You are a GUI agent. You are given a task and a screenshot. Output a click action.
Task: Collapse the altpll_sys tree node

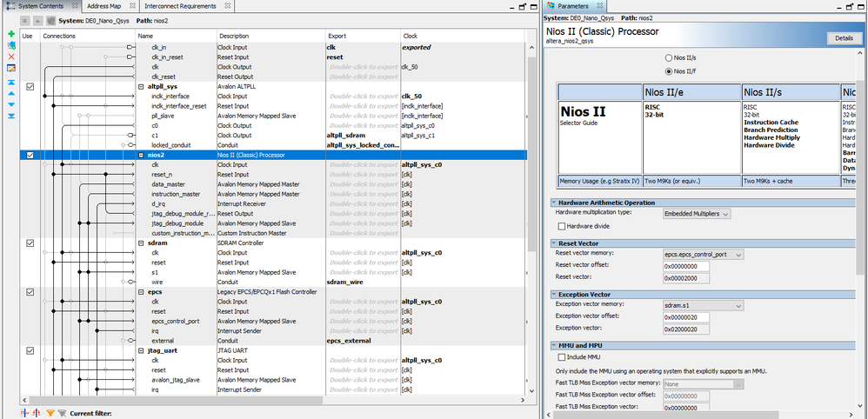point(141,87)
